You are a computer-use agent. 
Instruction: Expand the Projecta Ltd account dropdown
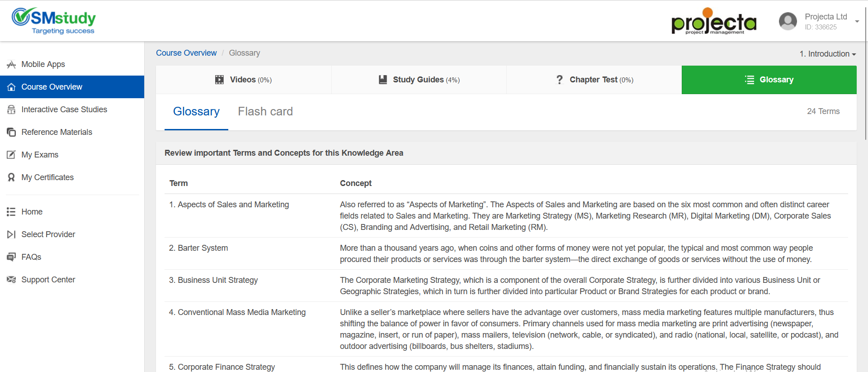coord(857,21)
